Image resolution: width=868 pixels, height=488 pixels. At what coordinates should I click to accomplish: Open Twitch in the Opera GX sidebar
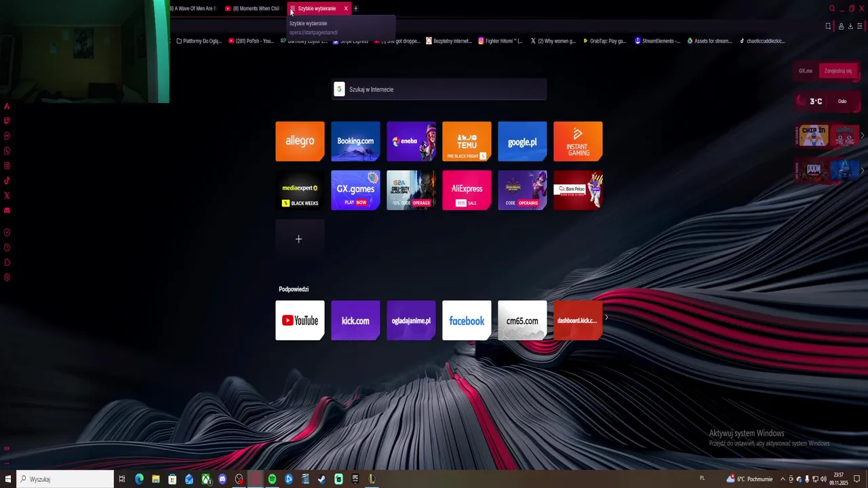pyautogui.click(x=7, y=121)
